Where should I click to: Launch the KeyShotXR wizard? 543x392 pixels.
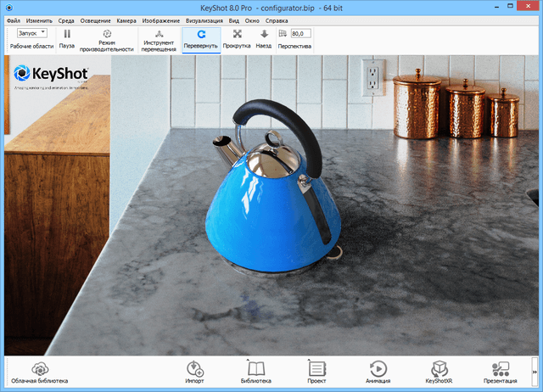point(439,368)
